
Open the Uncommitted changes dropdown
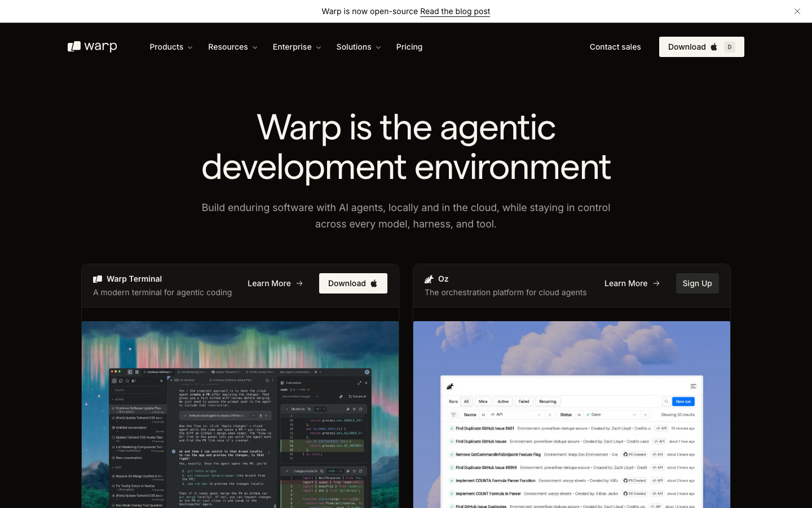(300, 396)
